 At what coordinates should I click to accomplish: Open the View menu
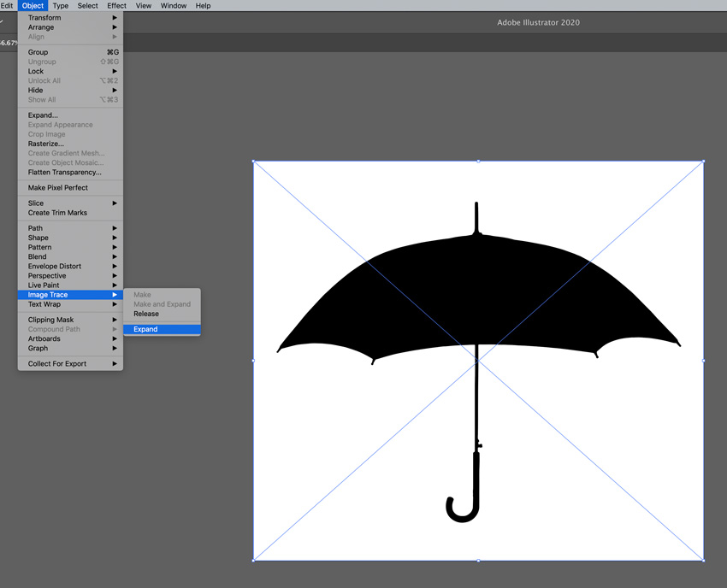(143, 5)
